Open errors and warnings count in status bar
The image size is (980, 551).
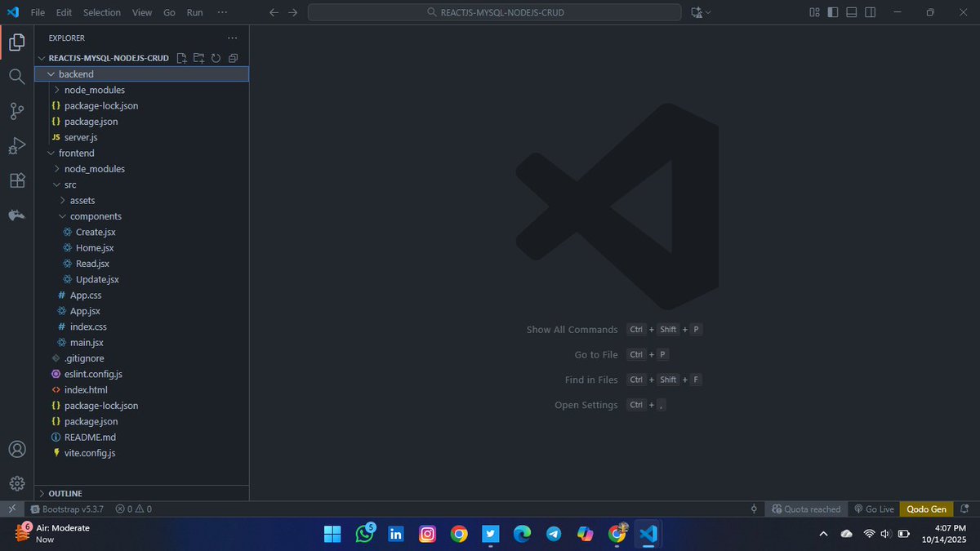click(x=133, y=509)
